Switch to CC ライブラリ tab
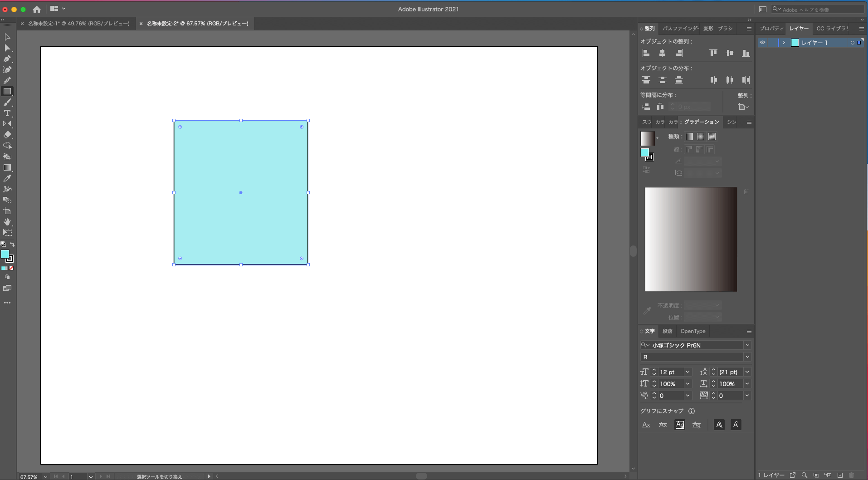This screenshot has width=868, height=480. click(832, 29)
